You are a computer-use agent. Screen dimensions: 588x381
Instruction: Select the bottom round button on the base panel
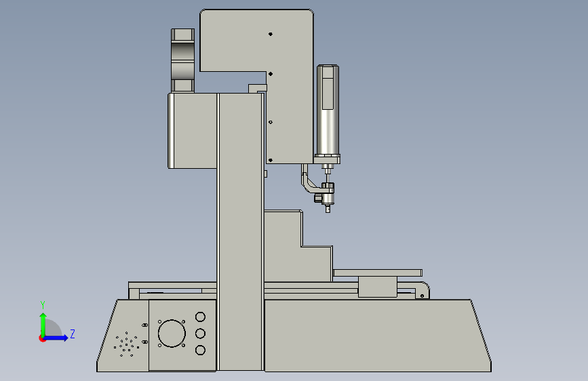click(200, 350)
